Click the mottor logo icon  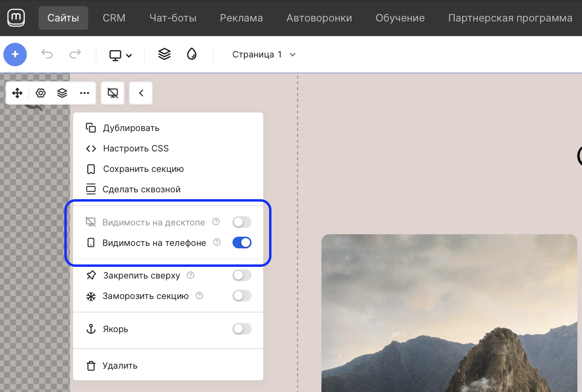[16, 18]
